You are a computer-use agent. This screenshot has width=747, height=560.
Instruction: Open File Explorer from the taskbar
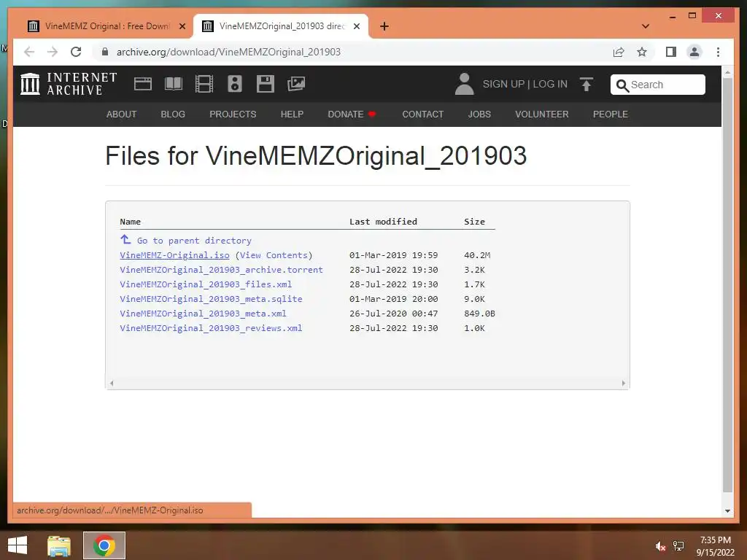(x=59, y=545)
